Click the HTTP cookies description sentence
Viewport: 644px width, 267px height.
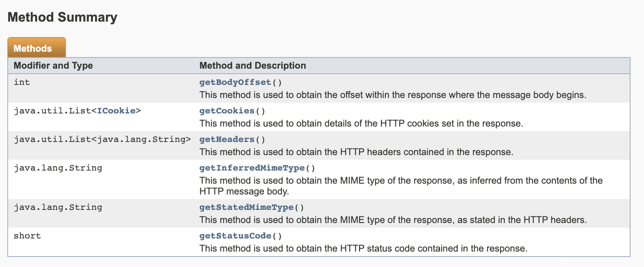[x=361, y=123]
